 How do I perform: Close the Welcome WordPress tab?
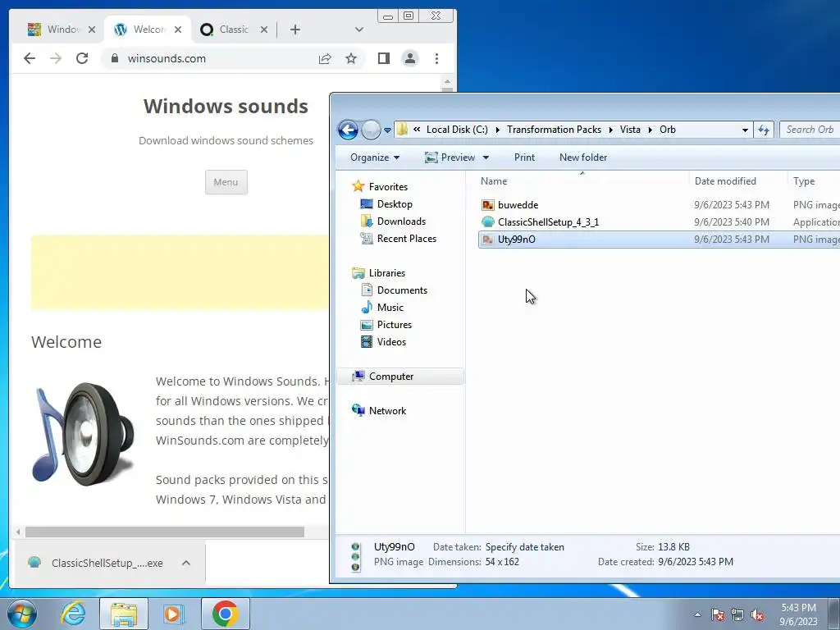click(x=178, y=30)
